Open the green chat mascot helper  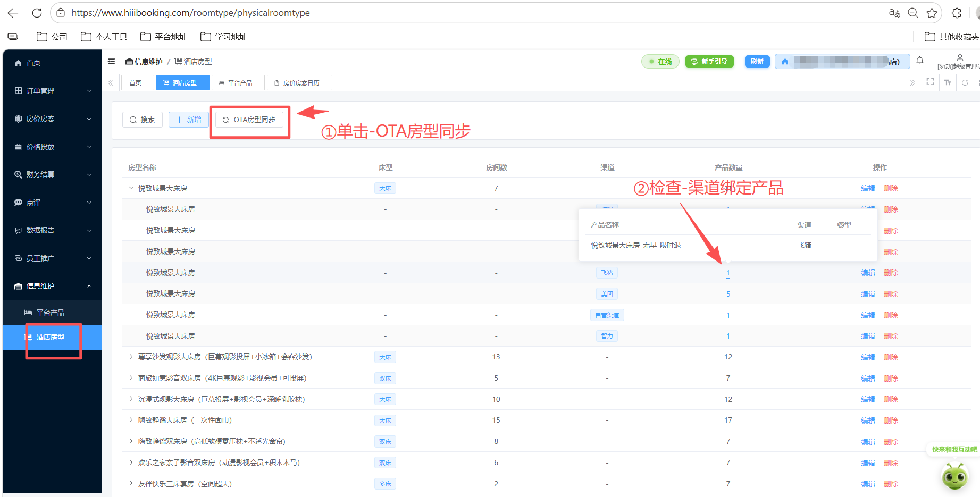point(954,475)
